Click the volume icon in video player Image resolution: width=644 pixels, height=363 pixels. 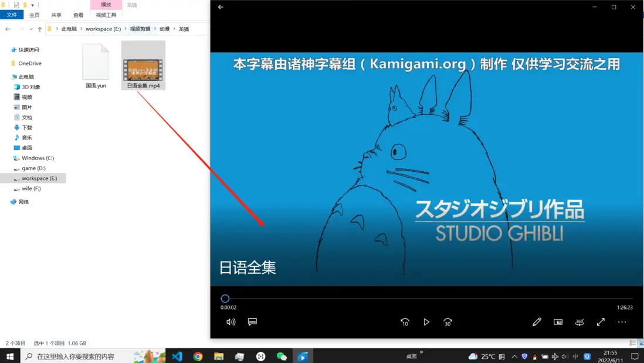point(231,322)
